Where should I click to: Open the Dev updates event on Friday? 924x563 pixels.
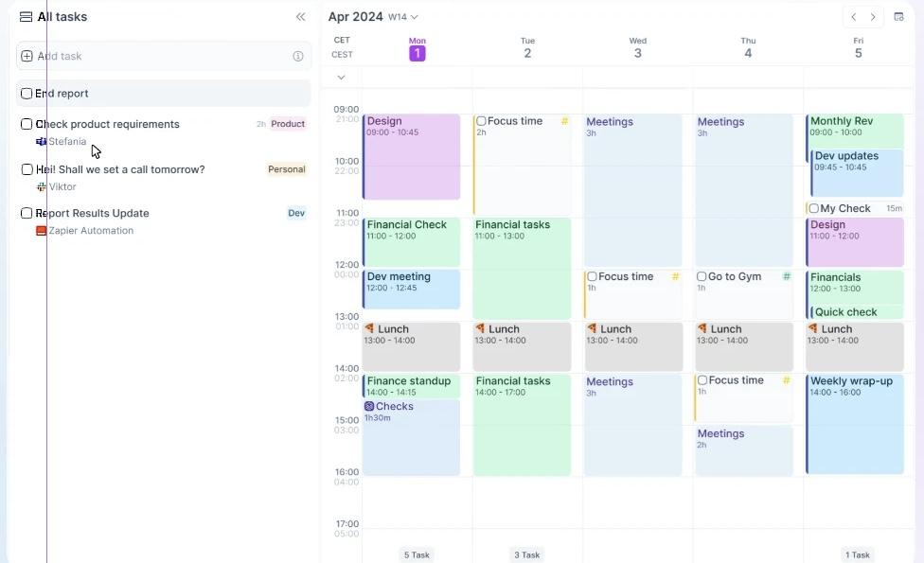pos(857,172)
